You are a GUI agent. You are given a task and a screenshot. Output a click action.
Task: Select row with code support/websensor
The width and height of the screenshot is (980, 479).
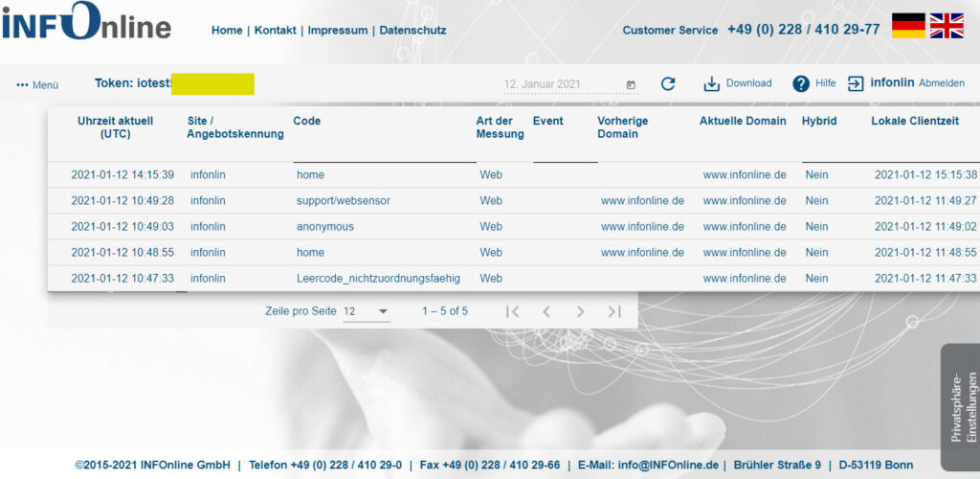click(514, 201)
